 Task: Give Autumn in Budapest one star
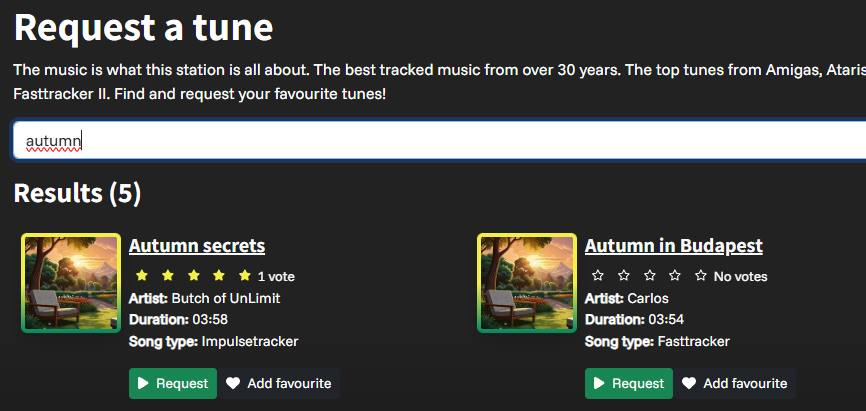pos(598,275)
